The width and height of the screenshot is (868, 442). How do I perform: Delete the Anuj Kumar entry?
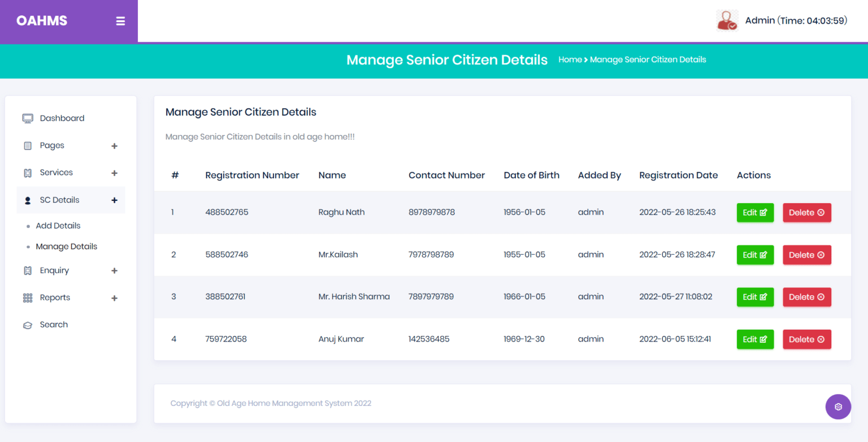(x=806, y=339)
